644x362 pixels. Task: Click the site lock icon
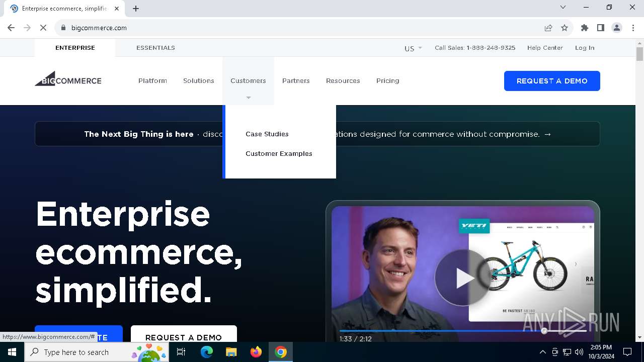63,28
